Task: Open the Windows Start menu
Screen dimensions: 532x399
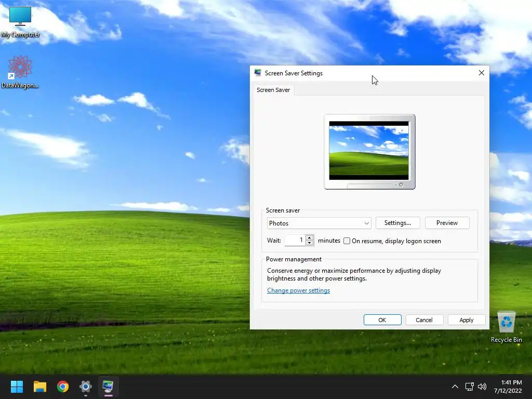Action: pyautogui.click(x=17, y=387)
